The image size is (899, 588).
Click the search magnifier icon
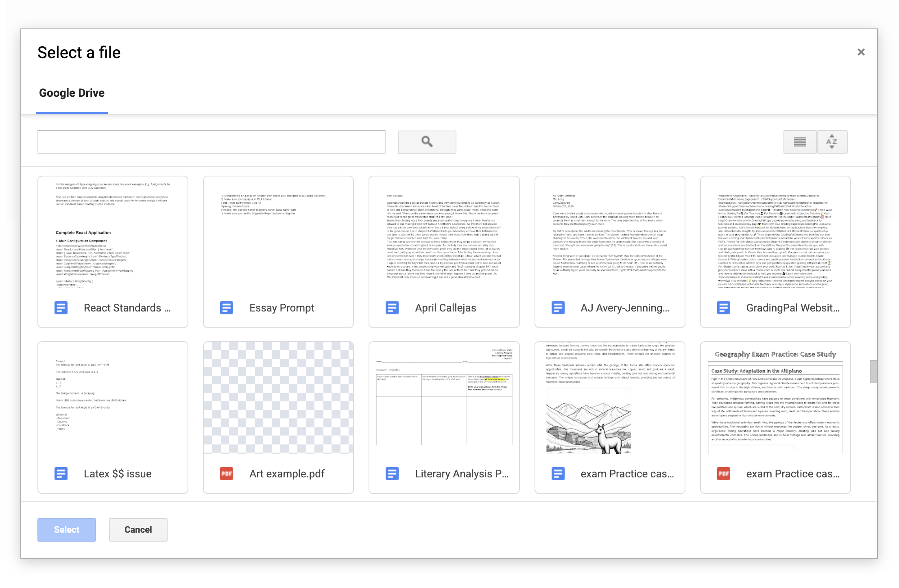click(427, 142)
